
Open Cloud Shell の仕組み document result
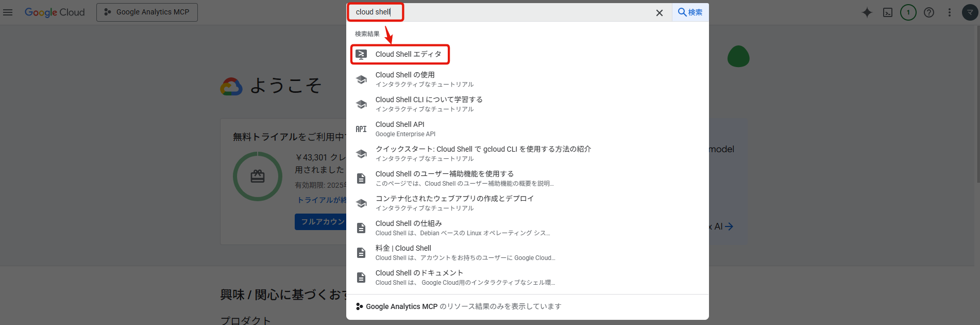[528, 228]
